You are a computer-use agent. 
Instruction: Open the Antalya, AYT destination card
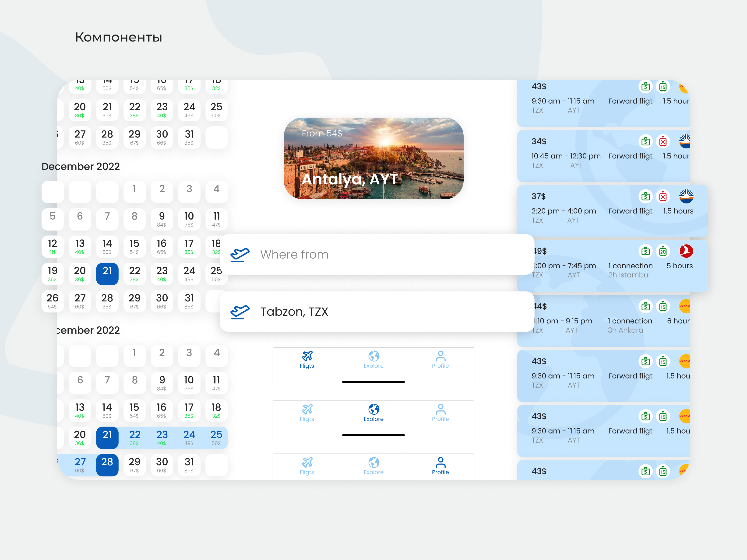point(373,158)
